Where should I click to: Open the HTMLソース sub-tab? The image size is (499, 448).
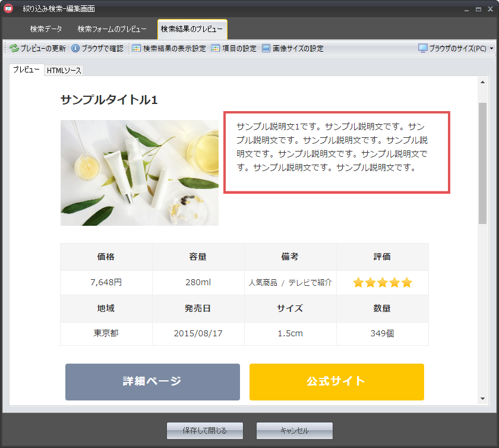(x=64, y=71)
